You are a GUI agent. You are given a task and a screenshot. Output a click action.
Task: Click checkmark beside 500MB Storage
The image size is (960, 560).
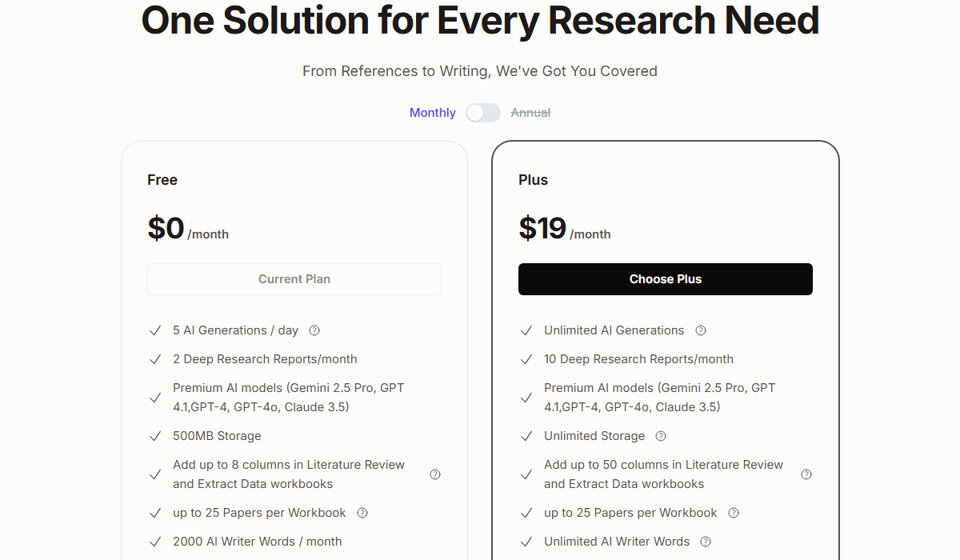[155, 436]
